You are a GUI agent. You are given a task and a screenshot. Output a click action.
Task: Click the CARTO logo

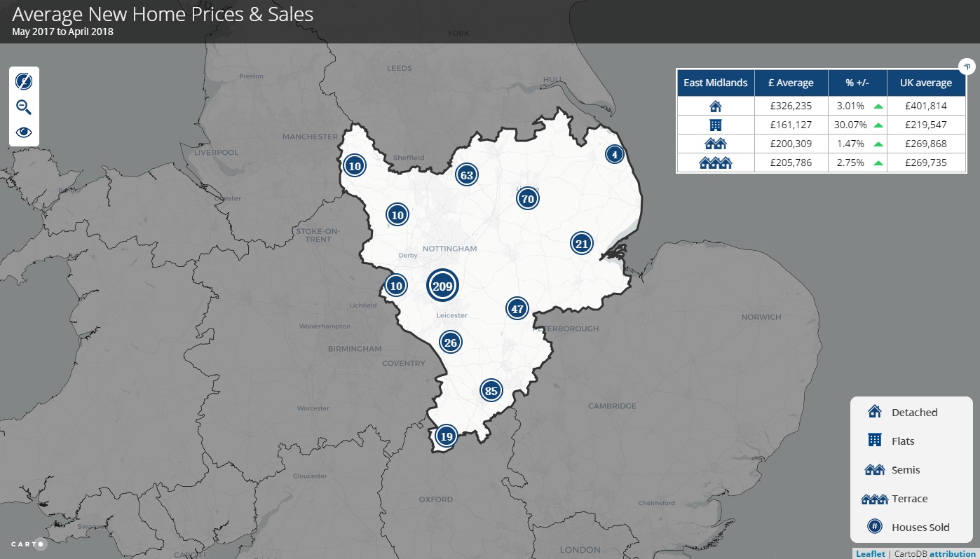[29, 544]
